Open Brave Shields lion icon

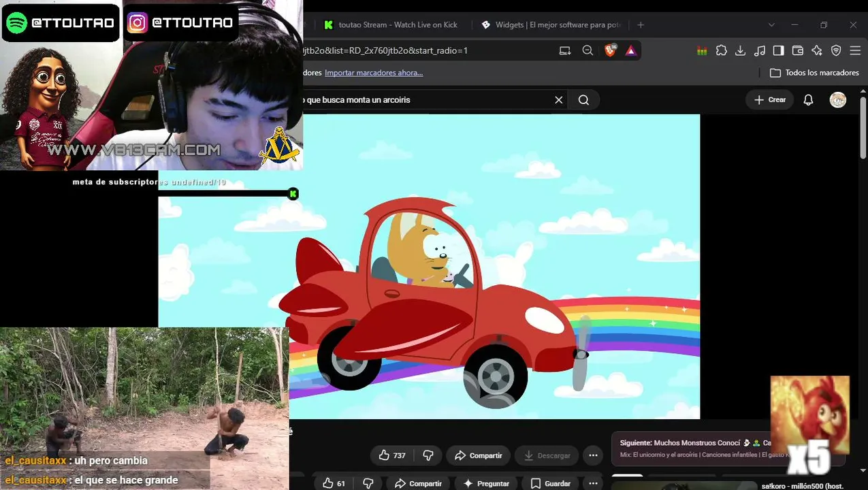click(x=610, y=50)
